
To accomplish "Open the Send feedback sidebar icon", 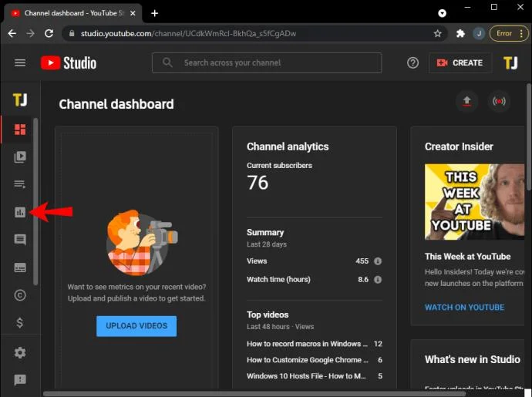I will [20, 380].
